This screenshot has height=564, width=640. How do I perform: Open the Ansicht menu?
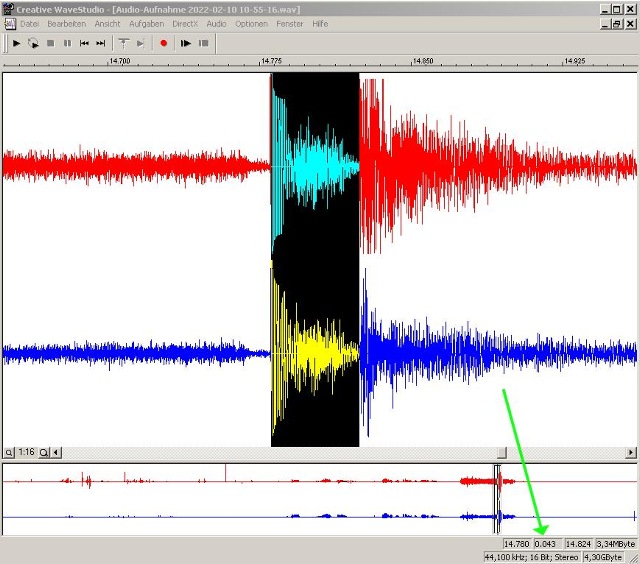107,24
